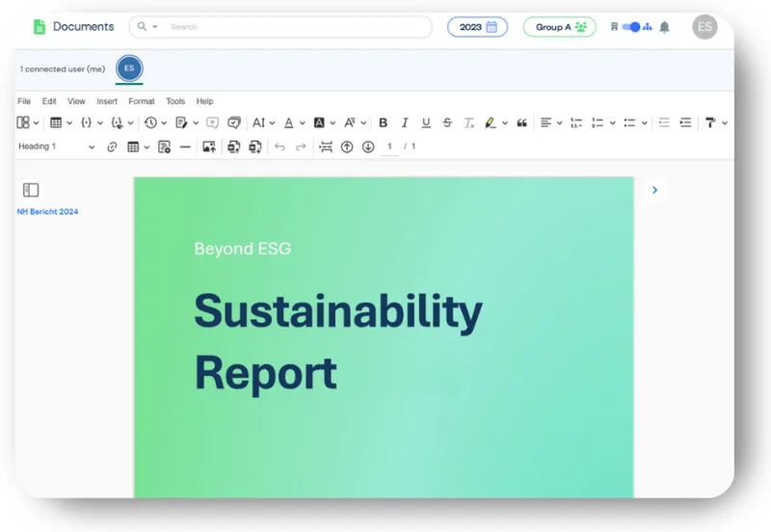Image resolution: width=771 pixels, height=532 pixels.
Task: Toggle the sidebar panel icon
Action: (31, 190)
